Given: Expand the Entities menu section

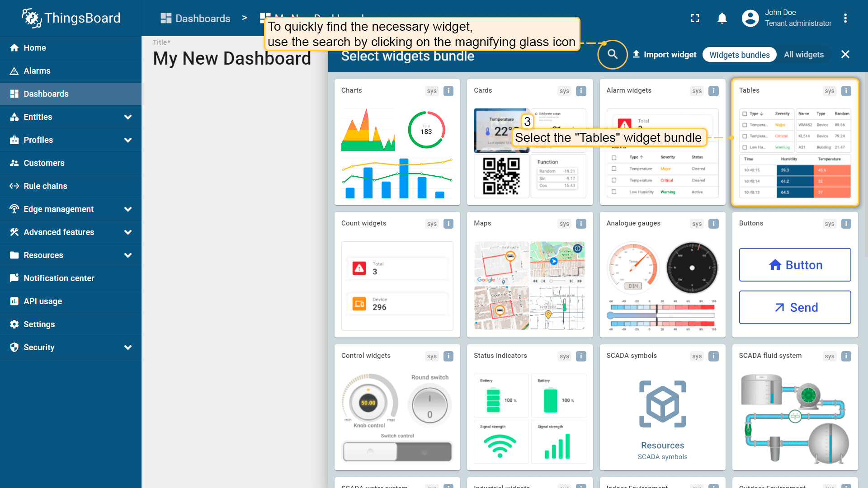Looking at the screenshot, I should [128, 117].
